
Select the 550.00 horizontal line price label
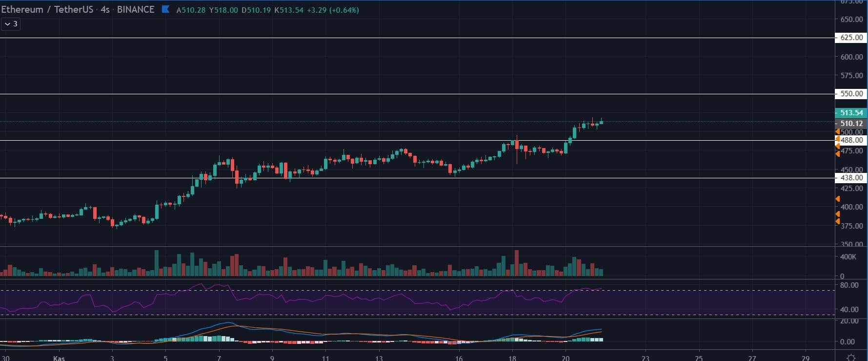(x=851, y=94)
